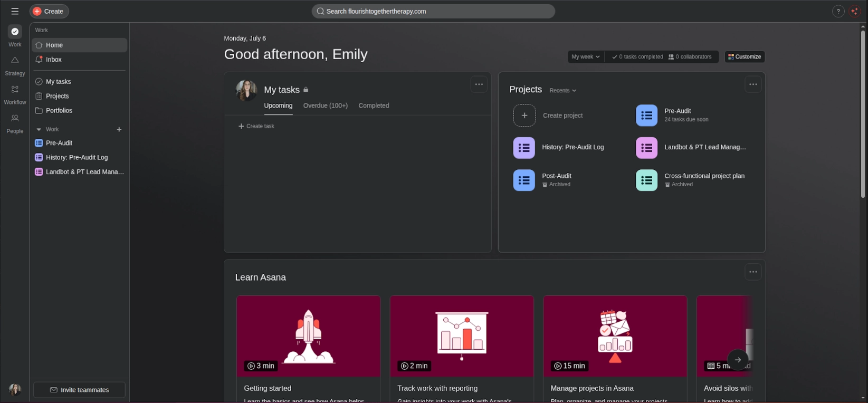This screenshot has width=868, height=403.
Task: Click the My tasks widget title
Action: click(x=282, y=90)
